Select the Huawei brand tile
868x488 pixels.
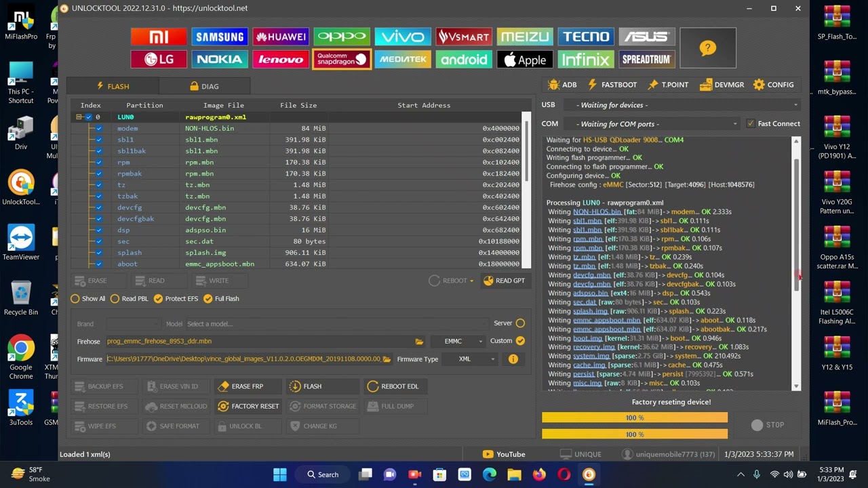click(281, 37)
